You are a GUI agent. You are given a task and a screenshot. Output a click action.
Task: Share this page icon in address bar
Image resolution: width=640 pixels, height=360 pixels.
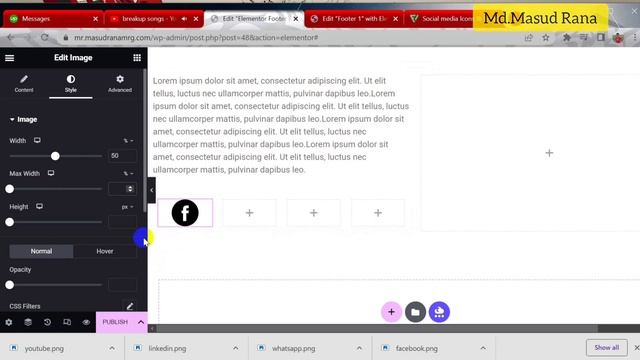point(529,38)
